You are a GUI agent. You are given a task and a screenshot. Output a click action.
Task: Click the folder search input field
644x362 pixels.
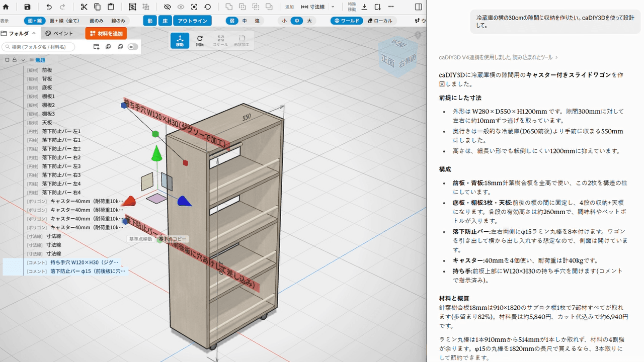click(x=38, y=47)
